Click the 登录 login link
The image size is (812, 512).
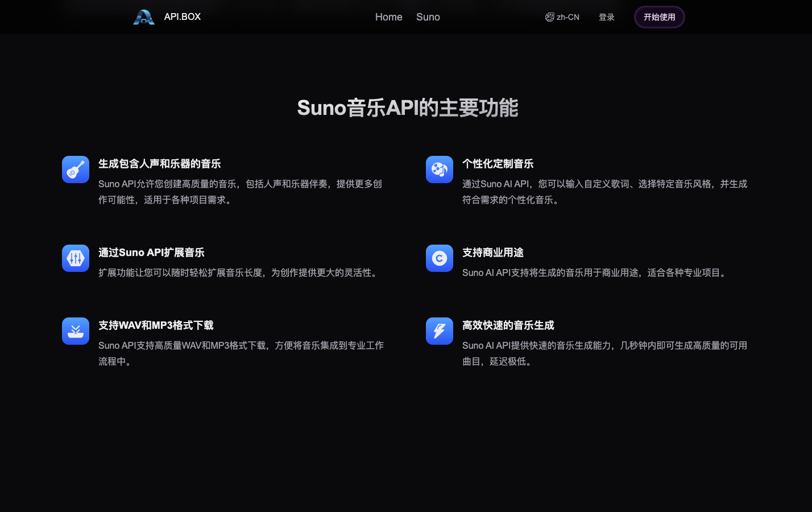(x=607, y=17)
